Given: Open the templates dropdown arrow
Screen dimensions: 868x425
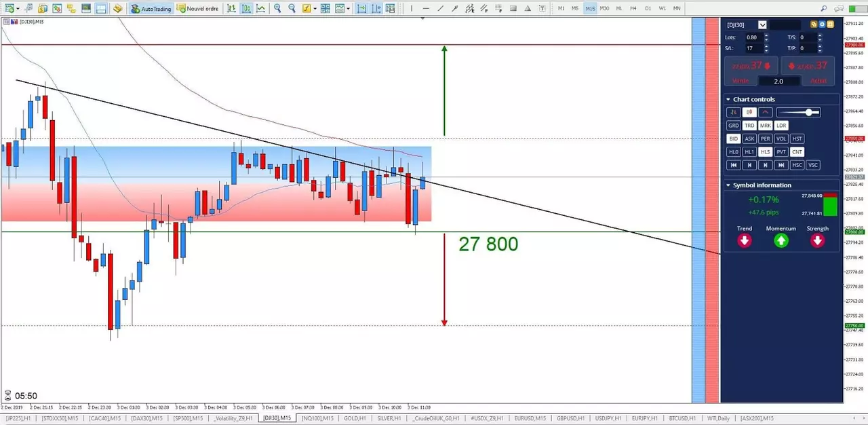Looking at the screenshot, I should (348, 9).
